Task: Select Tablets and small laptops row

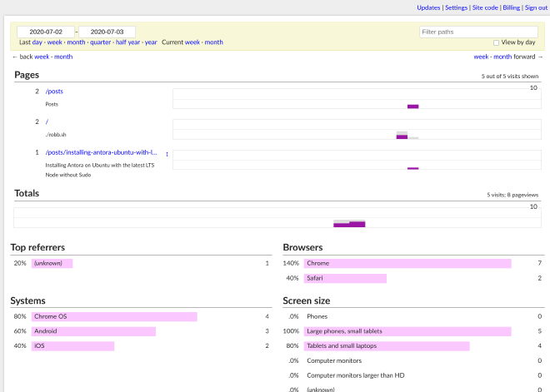Action: point(413,346)
